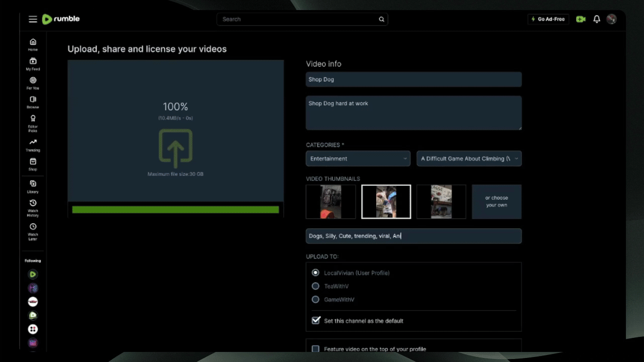Open the notifications bell
Image resolution: width=644 pixels, height=362 pixels.
[x=597, y=19]
